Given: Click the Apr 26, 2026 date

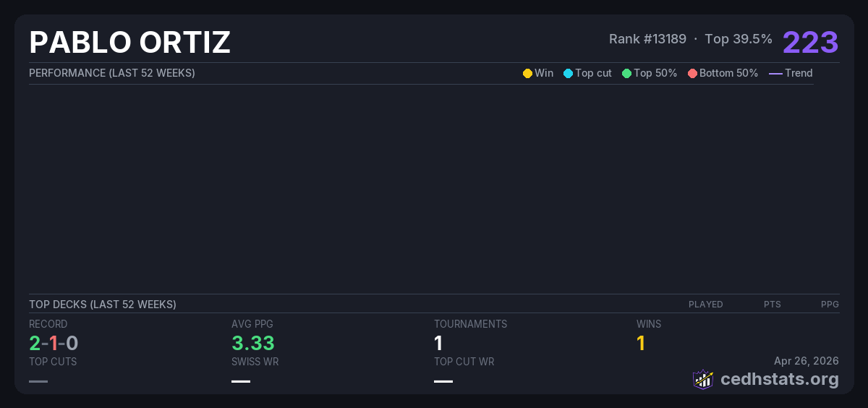Looking at the screenshot, I should (806, 361).
